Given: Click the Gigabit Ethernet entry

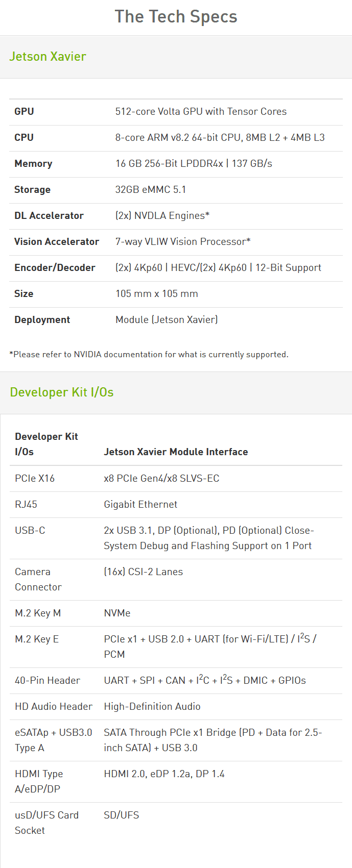Looking at the screenshot, I should pyautogui.click(x=140, y=505).
